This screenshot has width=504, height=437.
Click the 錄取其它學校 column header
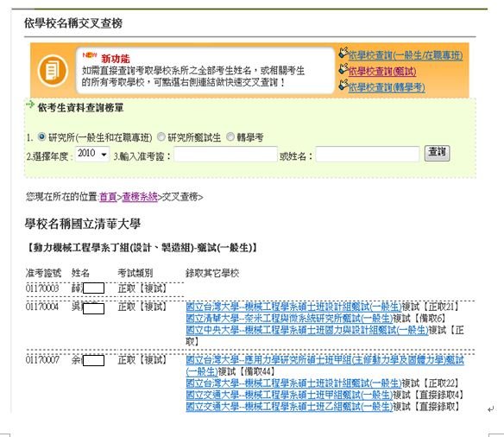(212, 273)
